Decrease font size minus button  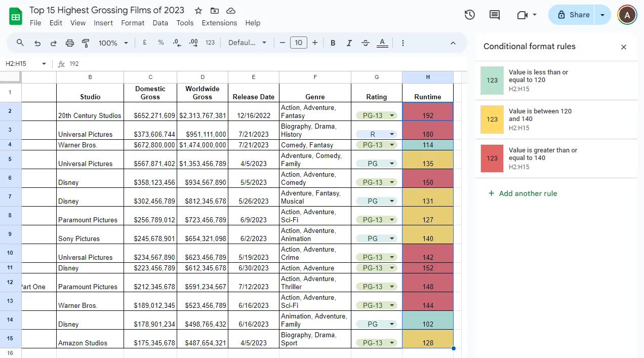click(x=283, y=43)
